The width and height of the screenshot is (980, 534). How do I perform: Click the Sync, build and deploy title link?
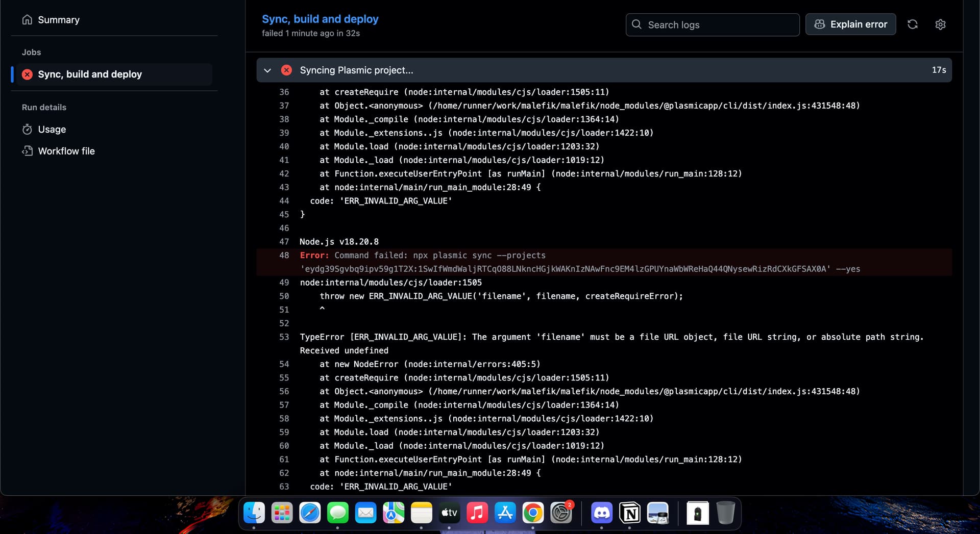point(320,19)
